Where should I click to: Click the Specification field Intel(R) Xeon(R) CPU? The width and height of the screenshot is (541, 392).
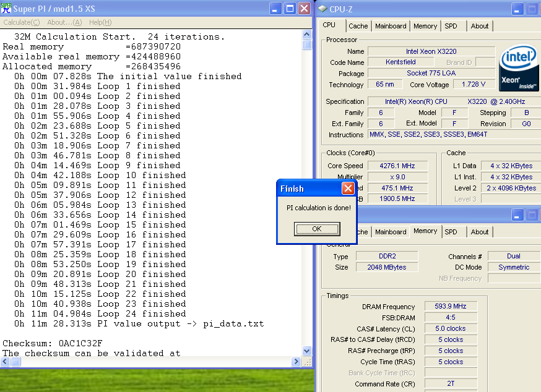coord(454,101)
